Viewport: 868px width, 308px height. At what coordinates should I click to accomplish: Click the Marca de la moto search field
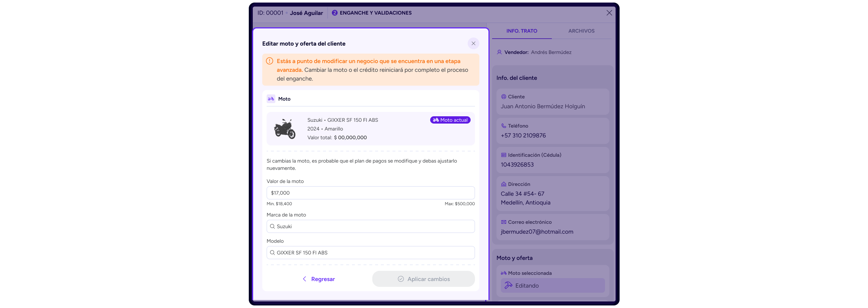click(370, 226)
